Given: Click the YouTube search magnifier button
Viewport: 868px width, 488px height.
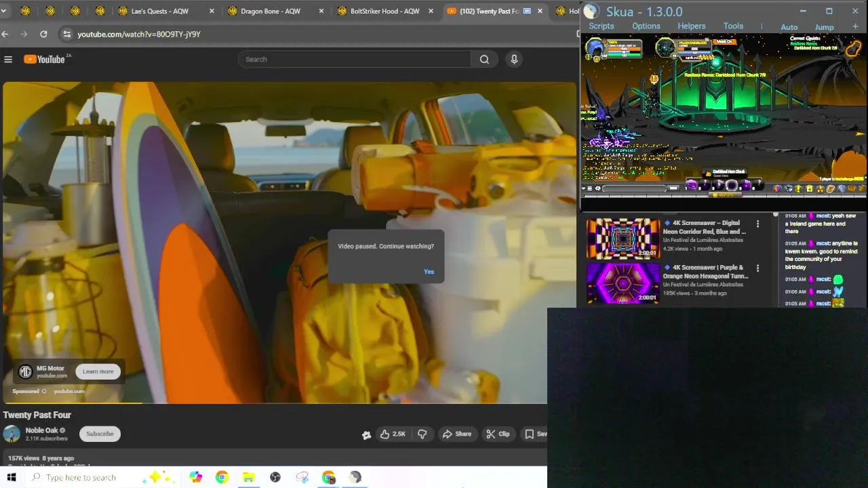Looking at the screenshot, I should click(x=484, y=60).
